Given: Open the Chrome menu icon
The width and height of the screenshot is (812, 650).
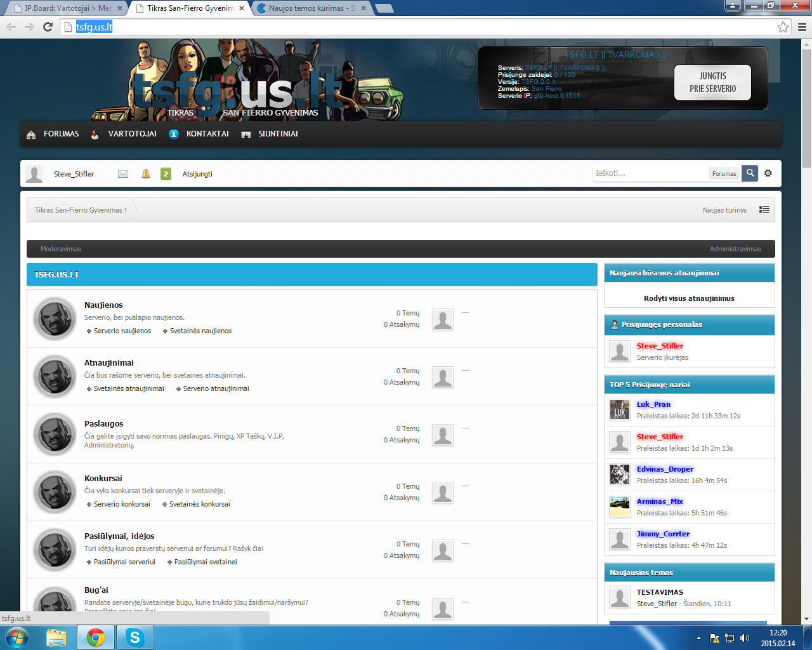Looking at the screenshot, I should (x=802, y=27).
